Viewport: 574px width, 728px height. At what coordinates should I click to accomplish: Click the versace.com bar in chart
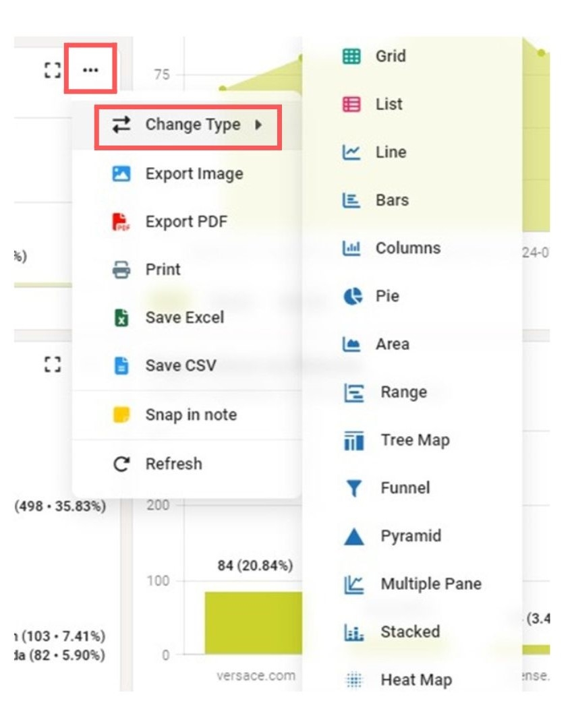click(x=254, y=622)
